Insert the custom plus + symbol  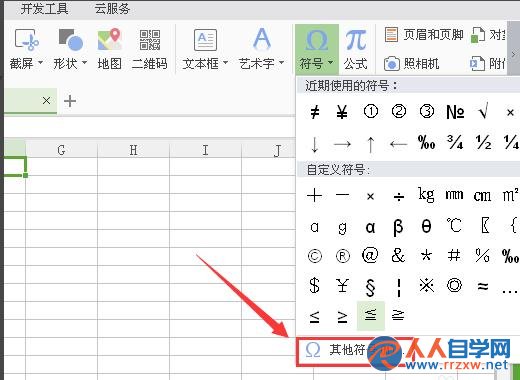tap(315, 196)
